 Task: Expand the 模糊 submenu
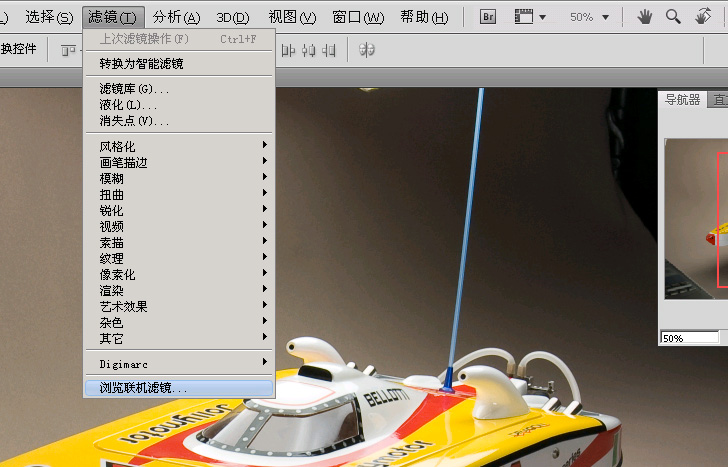click(178, 178)
